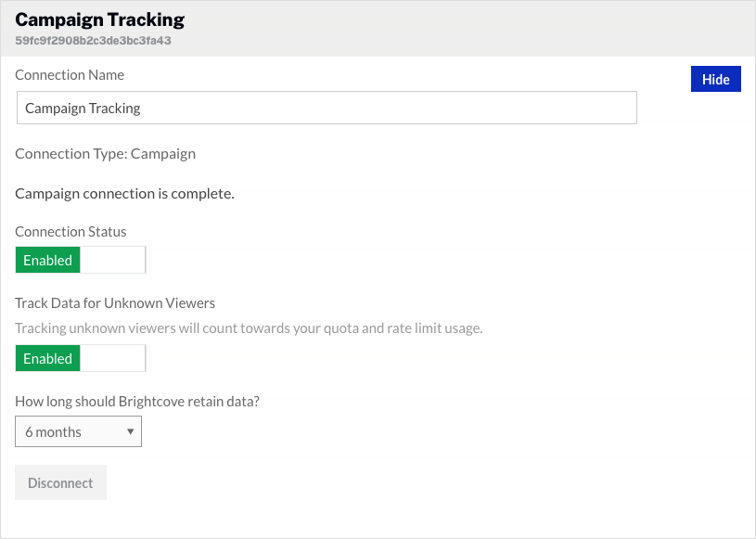Screen dimensions: 756x539
Task: Click the Campaign Tracking heading
Action: pos(99,19)
